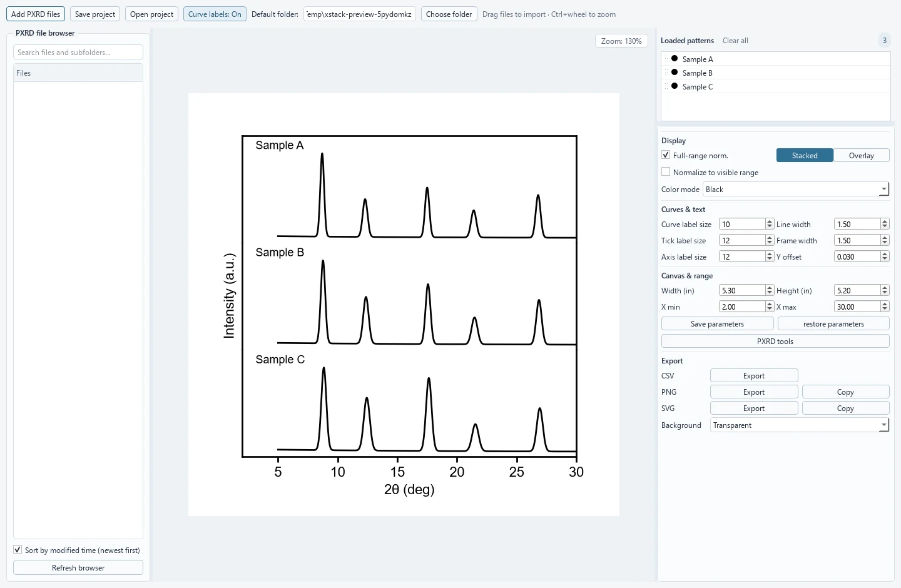Viewport: 901px width, 588px height.
Task: Switch display to Overlay mode
Action: pos(862,155)
